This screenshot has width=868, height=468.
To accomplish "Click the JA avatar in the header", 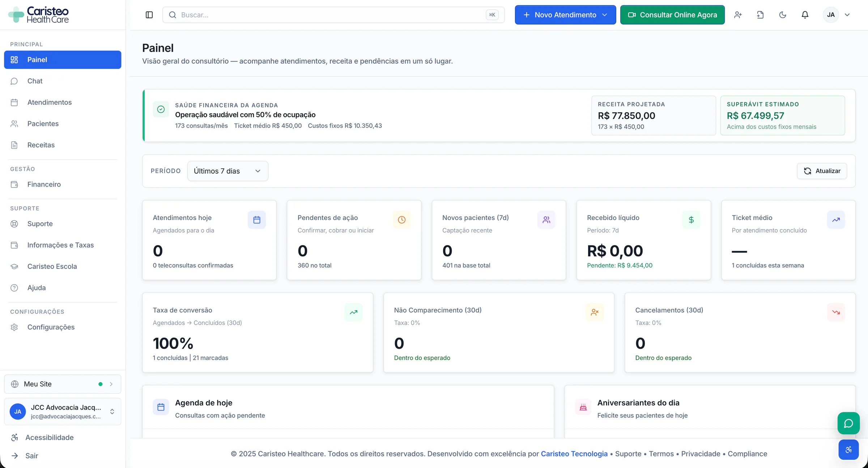I will [x=831, y=15].
